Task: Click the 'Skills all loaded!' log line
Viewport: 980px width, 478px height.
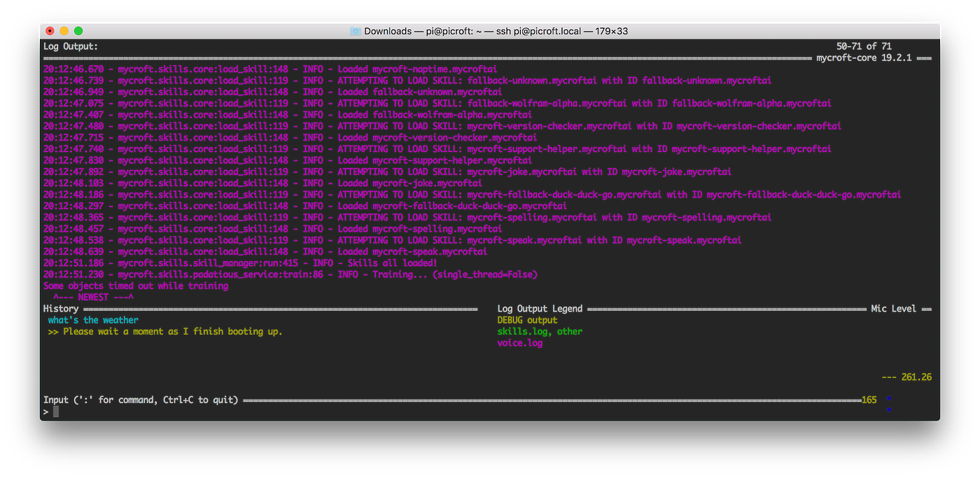Action: click(x=240, y=263)
